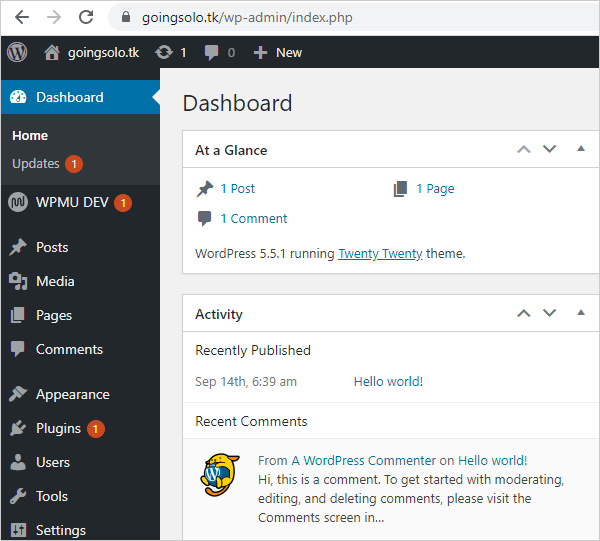Click the bubble icon beside 1 Comment
600x541 pixels.
[204, 218]
